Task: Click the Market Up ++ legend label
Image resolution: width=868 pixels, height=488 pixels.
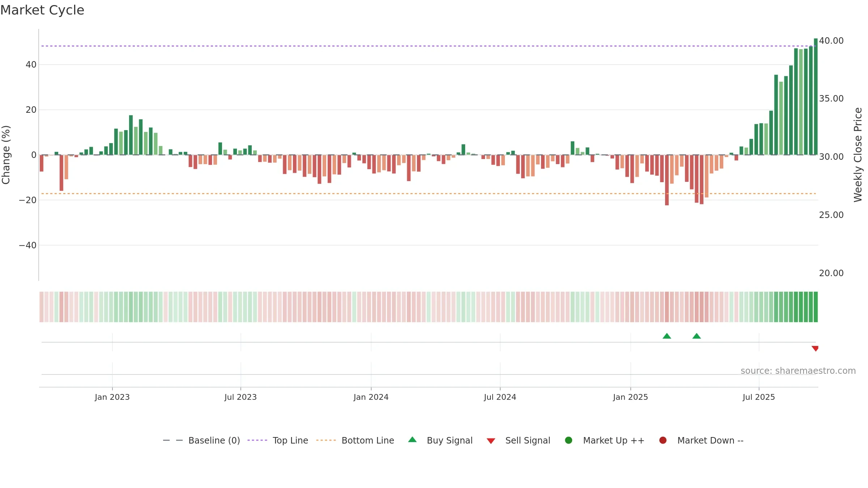Action: point(614,440)
